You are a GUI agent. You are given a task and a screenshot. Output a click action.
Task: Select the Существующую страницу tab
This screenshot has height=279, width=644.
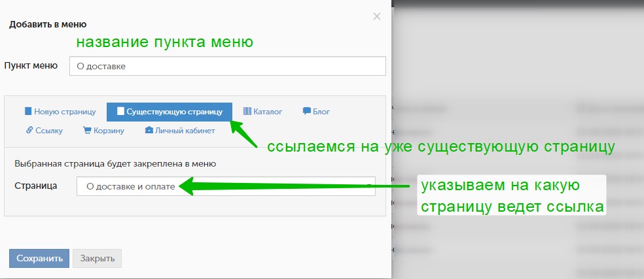(x=170, y=112)
